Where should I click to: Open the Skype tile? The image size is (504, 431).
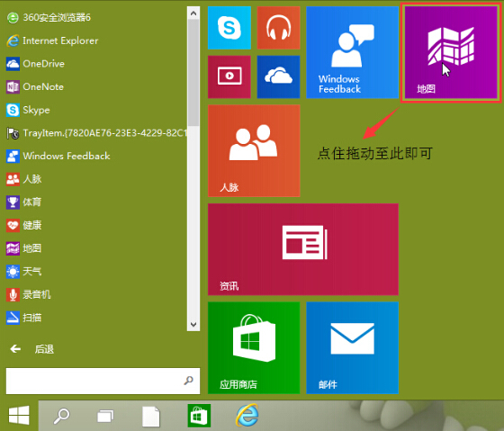pos(229,28)
